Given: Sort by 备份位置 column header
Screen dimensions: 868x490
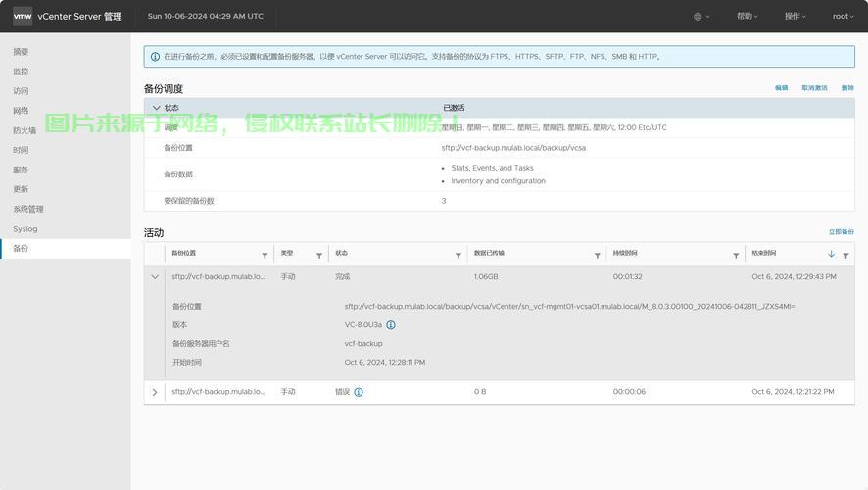Looking at the screenshot, I should tap(184, 253).
